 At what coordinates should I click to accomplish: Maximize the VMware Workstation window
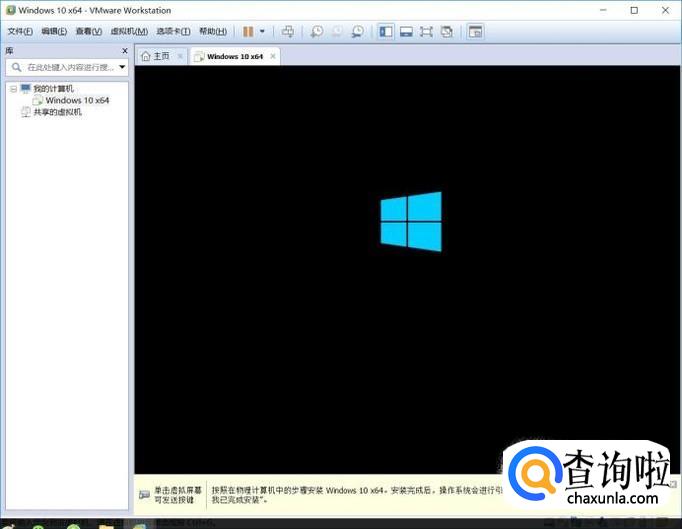[634, 10]
